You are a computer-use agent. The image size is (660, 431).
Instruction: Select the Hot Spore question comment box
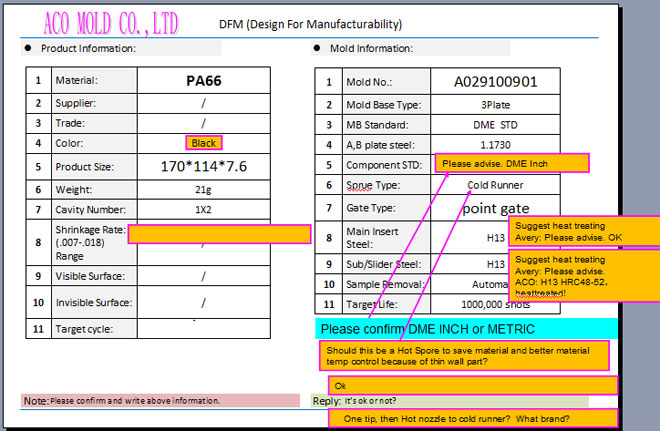pyautogui.click(x=464, y=356)
